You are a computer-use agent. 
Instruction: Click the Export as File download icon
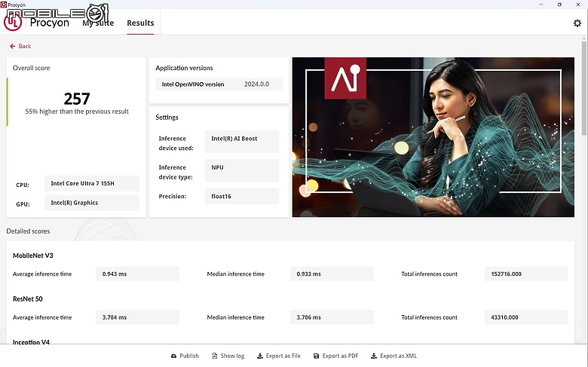pyautogui.click(x=260, y=356)
